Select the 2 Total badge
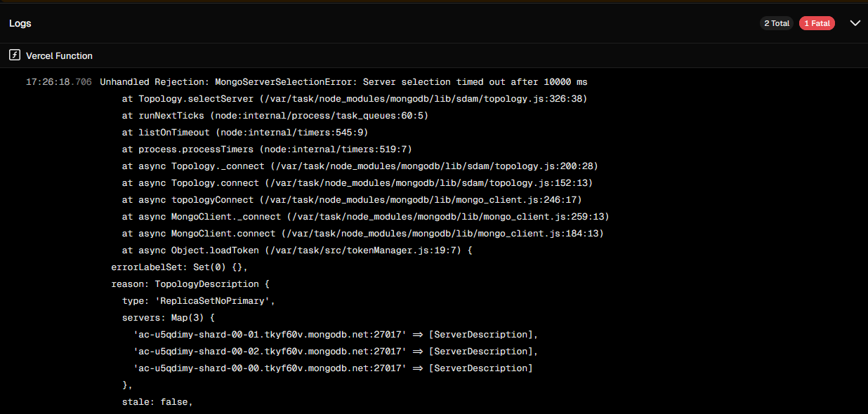The image size is (868, 414). [x=777, y=23]
